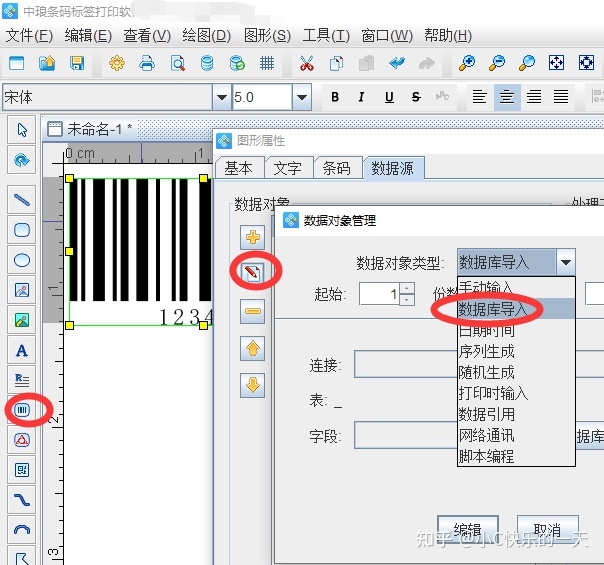Expand the font name dropdown arrow

tap(222, 97)
